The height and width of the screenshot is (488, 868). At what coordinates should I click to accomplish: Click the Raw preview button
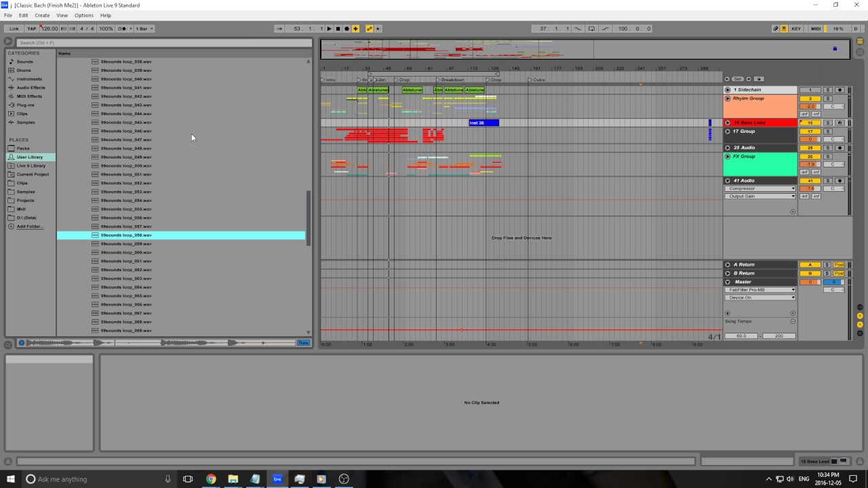click(x=303, y=343)
